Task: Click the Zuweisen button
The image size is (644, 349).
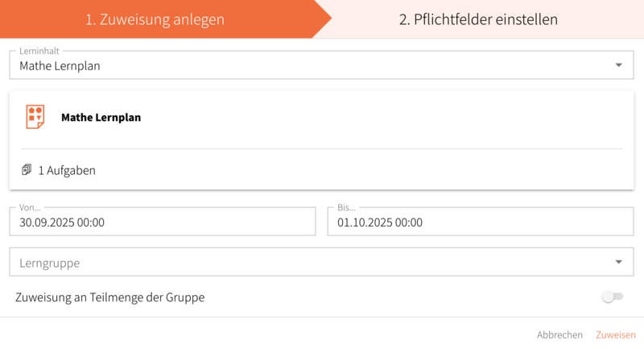Action: pos(615,334)
